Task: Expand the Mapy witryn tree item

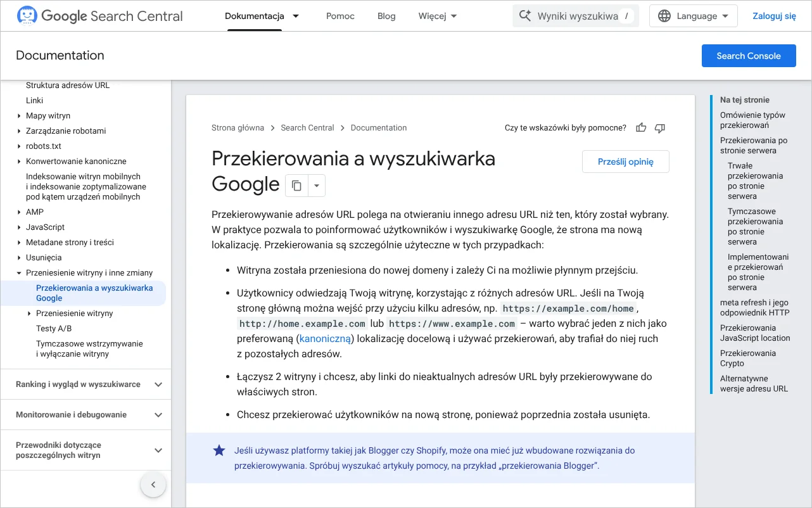Action: pos(19,116)
